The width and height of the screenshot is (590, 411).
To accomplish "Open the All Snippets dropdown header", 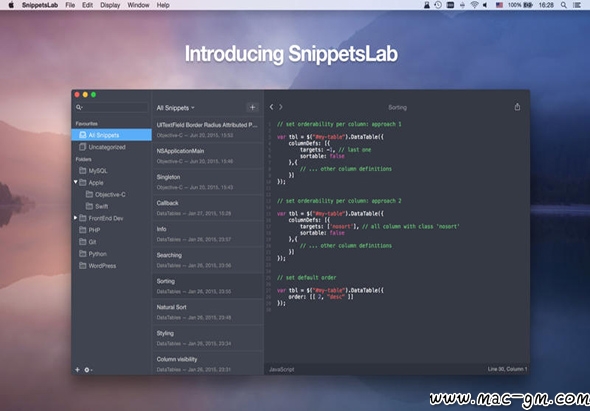I will (175, 108).
